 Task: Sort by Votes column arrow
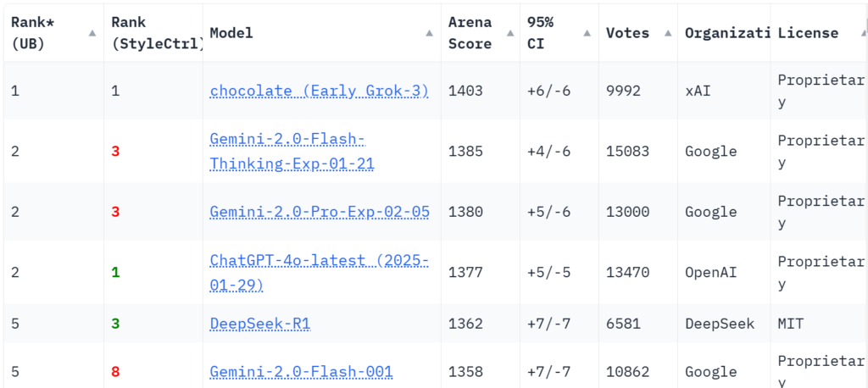tap(668, 33)
